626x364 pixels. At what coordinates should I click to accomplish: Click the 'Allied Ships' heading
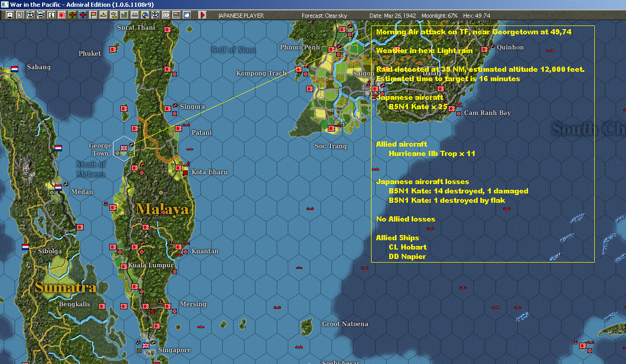[x=398, y=238]
